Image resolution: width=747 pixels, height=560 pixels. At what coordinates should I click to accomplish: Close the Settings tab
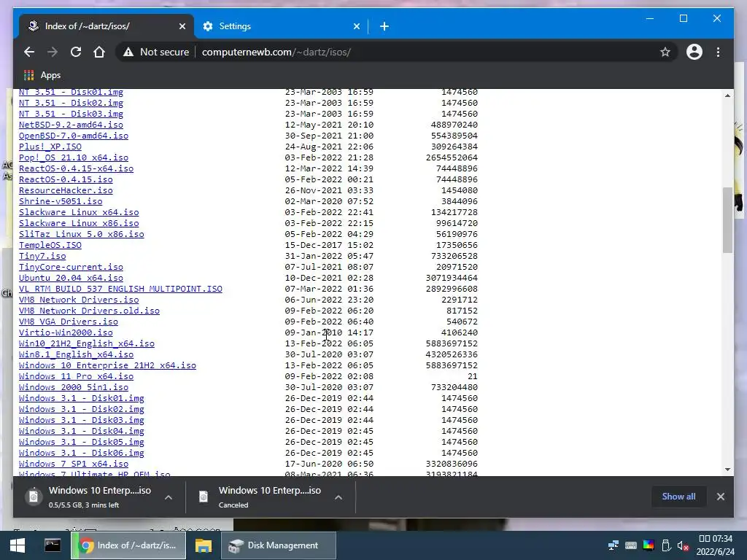coord(356,26)
